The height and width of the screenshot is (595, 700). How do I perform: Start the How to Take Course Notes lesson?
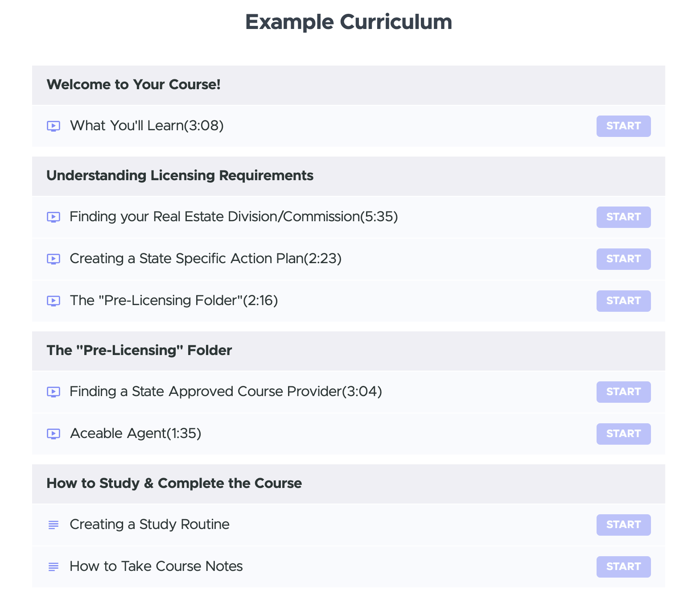(623, 567)
